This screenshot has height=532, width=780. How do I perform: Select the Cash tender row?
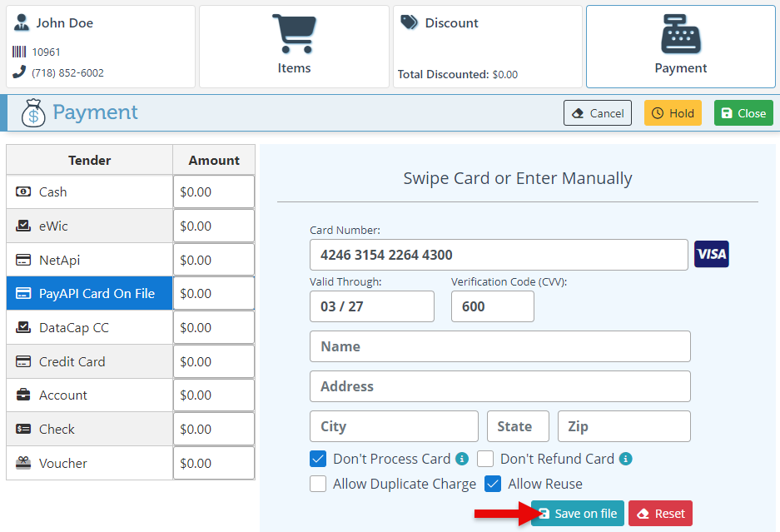pos(89,192)
